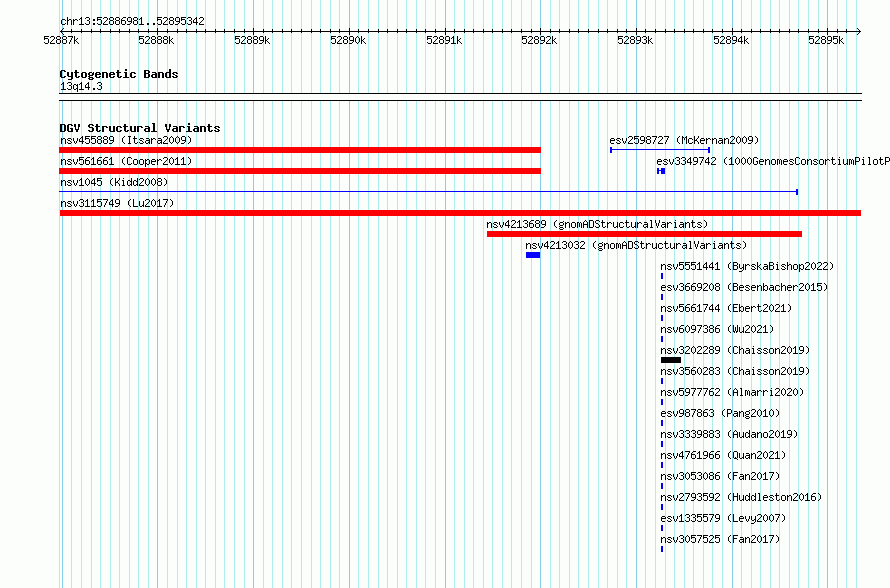Select blue bar under nsv4213032
This screenshot has height=588, width=890.
pos(533,255)
